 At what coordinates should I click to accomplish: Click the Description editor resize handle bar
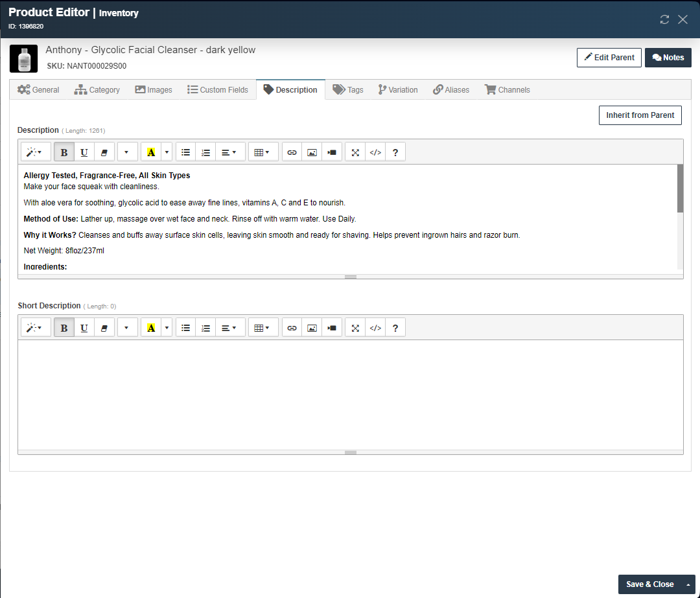pos(351,277)
